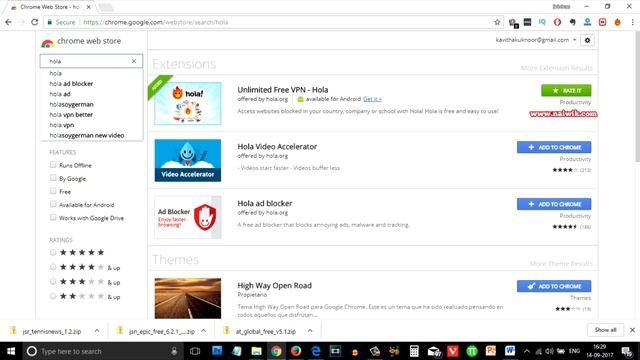640x360 pixels.
Task: Expand options for jsn_epic_free zip download
Action: (x=204, y=331)
